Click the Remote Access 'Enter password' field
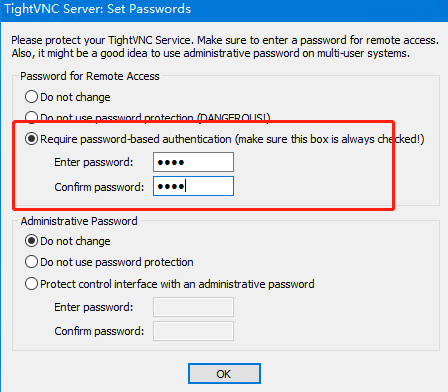Screen dimensions: 448x392 tap(193, 162)
